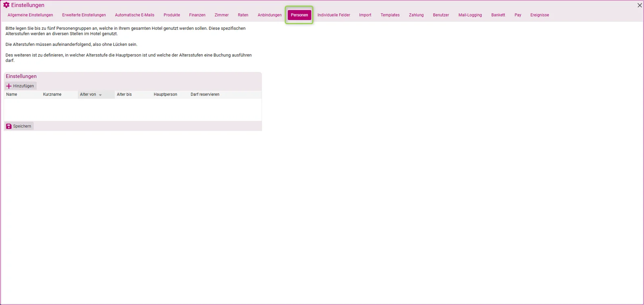Switch to Erweiterte Einstellungen tab
The height and width of the screenshot is (305, 644).
point(84,15)
